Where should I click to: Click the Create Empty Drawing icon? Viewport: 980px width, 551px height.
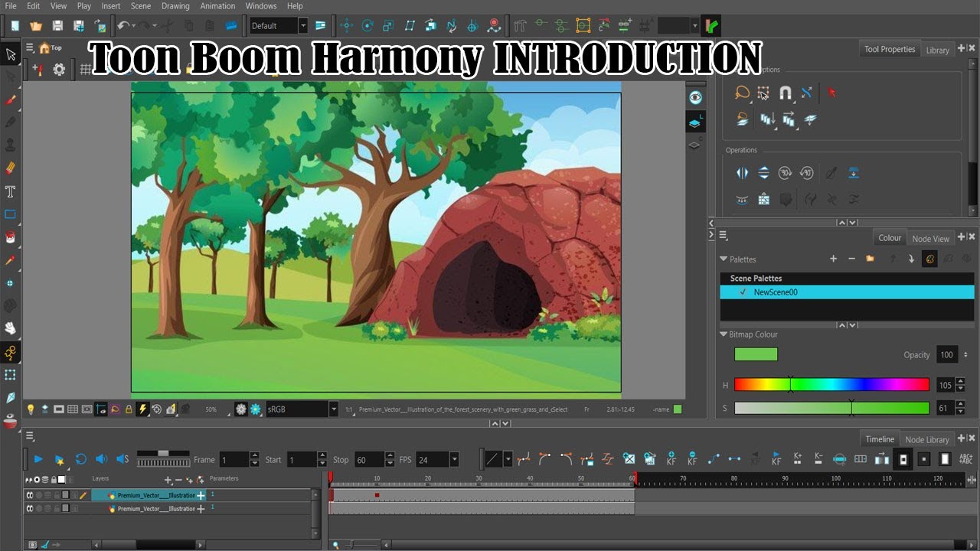tap(629, 458)
